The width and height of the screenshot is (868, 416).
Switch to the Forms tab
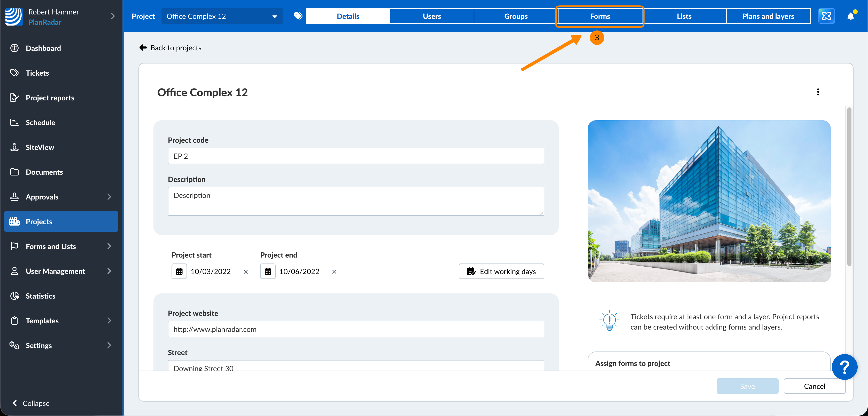coord(600,16)
